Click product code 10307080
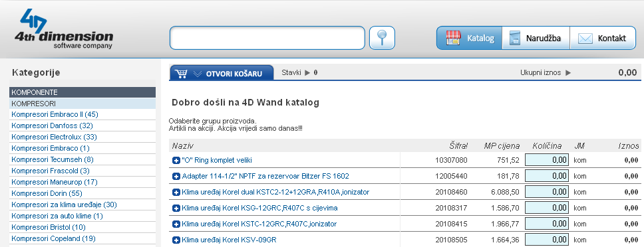The width and height of the screenshot is (644, 247). coord(451,161)
